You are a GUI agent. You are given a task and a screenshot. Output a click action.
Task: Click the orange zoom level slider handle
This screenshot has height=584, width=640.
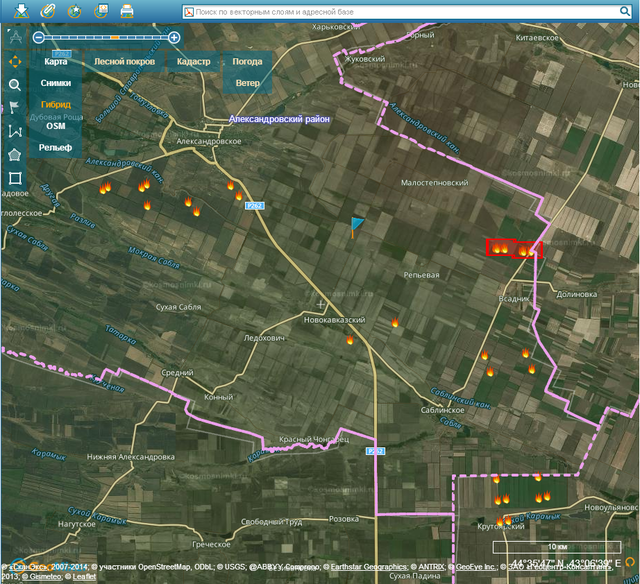pos(115,38)
